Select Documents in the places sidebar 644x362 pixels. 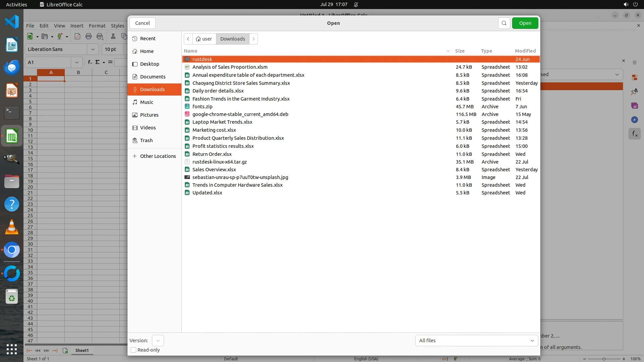(x=153, y=77)
